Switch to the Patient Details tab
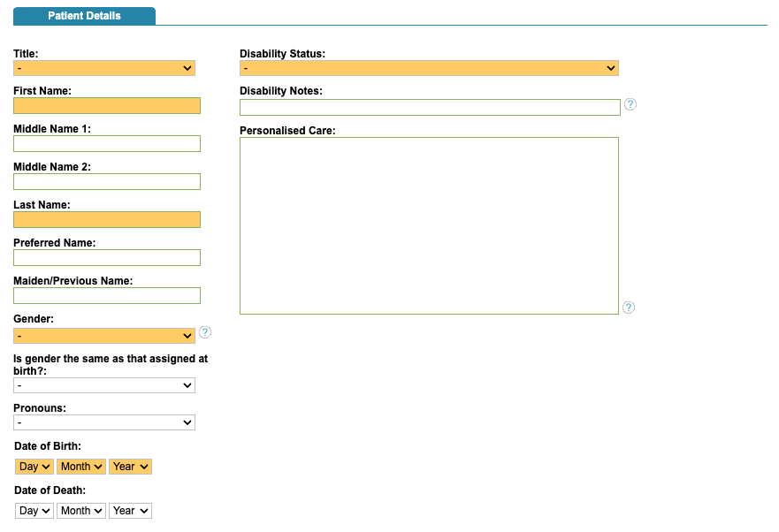779x532 pixels. (x=84, y=16)
